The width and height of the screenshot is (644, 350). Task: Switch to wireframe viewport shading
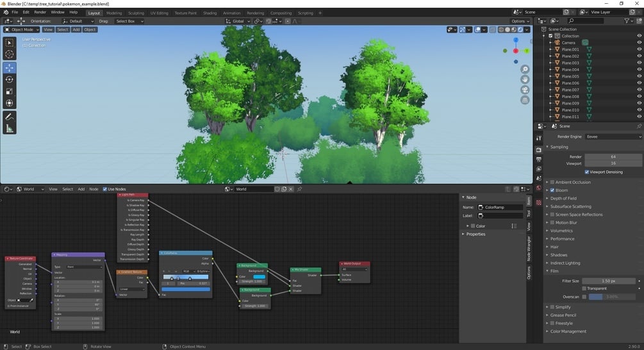(x=501, y=29)
